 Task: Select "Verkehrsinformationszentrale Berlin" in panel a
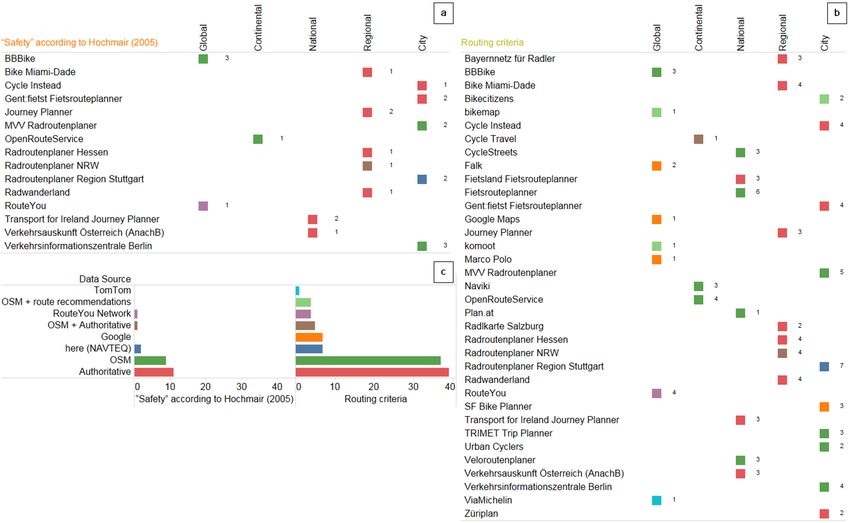pos(78,246)
